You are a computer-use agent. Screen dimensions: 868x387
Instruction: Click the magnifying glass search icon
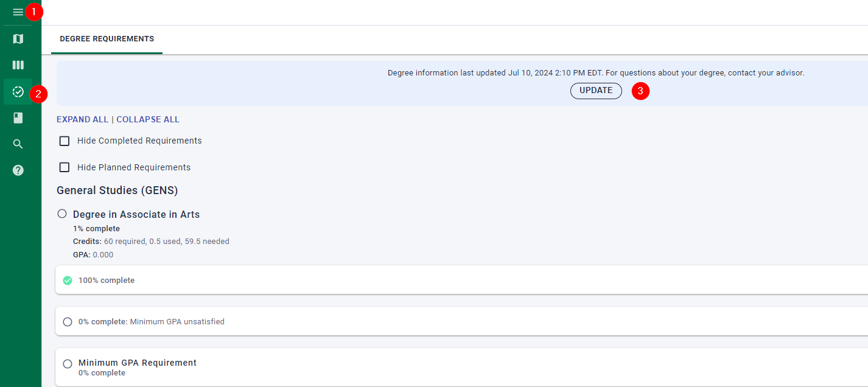click(18, 144)
